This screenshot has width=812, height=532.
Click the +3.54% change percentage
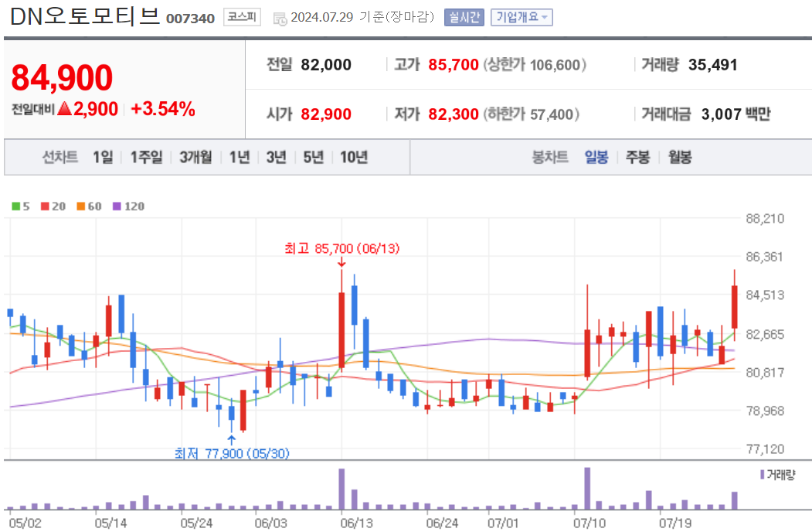click(162, 109)
